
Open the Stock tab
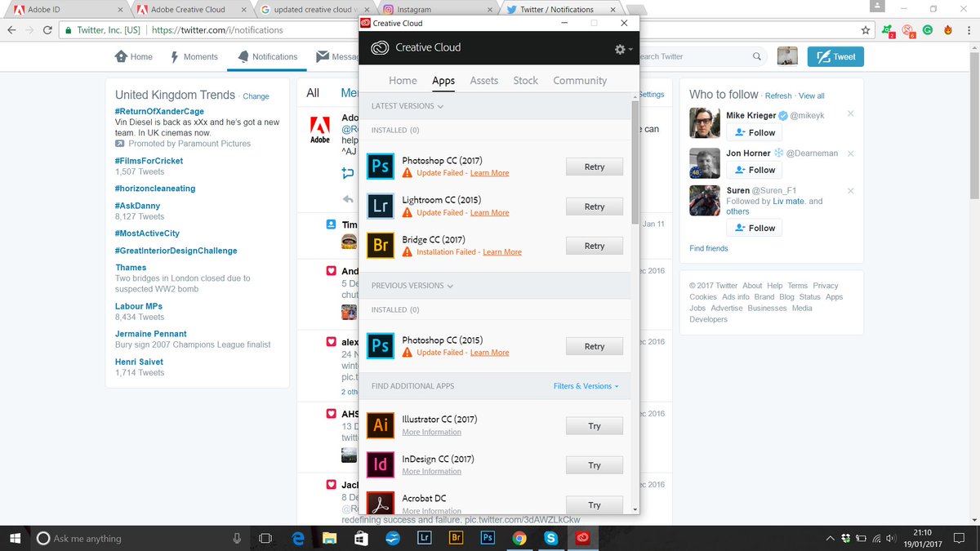pos(525,80)
